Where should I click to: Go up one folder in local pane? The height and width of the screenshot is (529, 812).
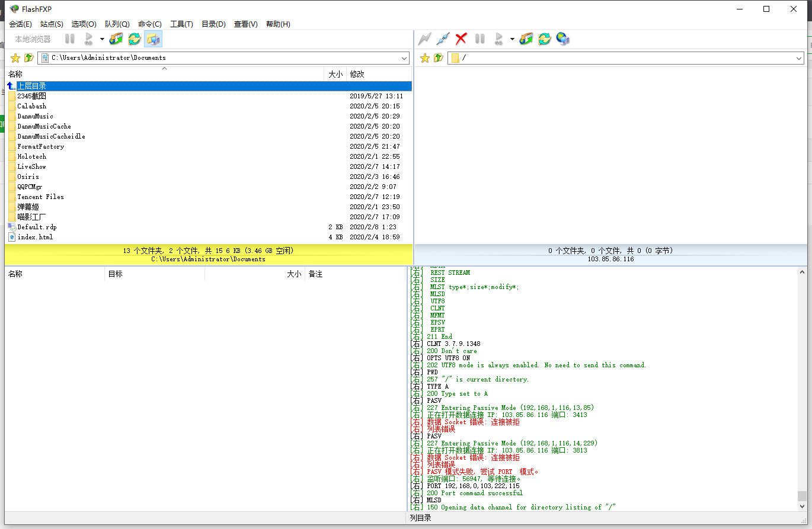tap(28, 58)
